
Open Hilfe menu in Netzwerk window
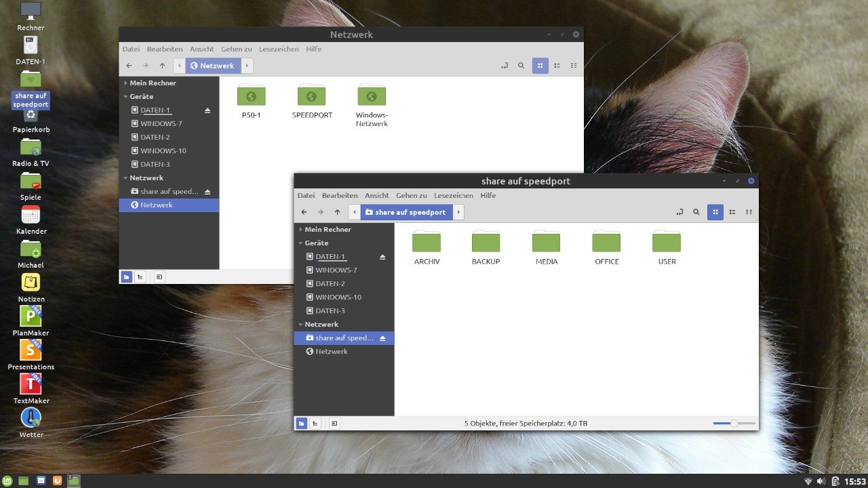tap(313, 49)
